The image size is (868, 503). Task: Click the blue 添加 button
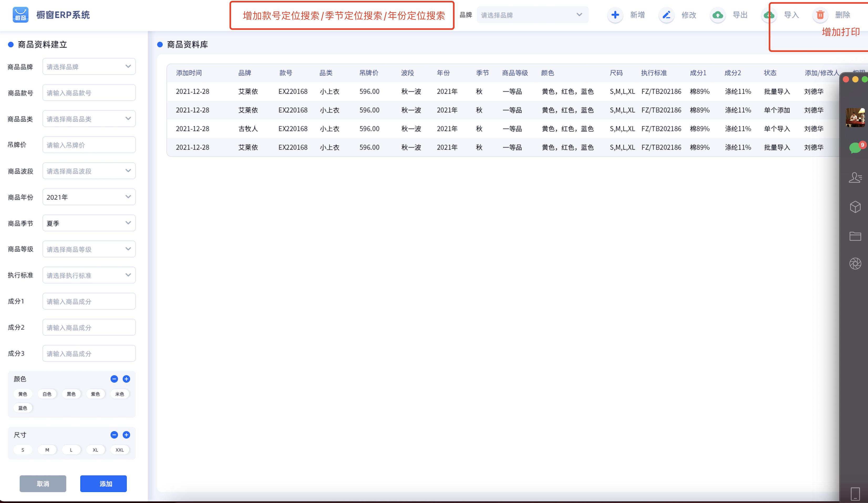104,484
